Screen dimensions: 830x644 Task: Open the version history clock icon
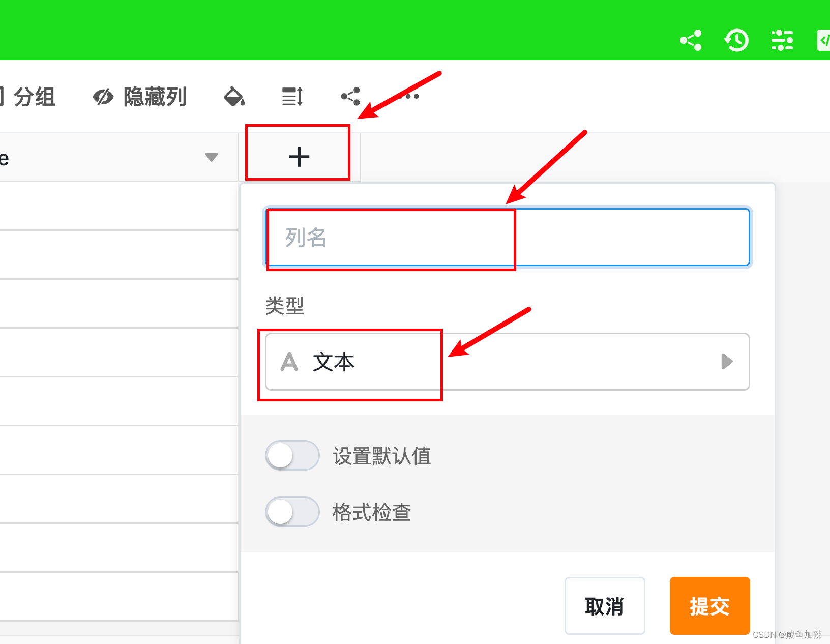[736, 40]
